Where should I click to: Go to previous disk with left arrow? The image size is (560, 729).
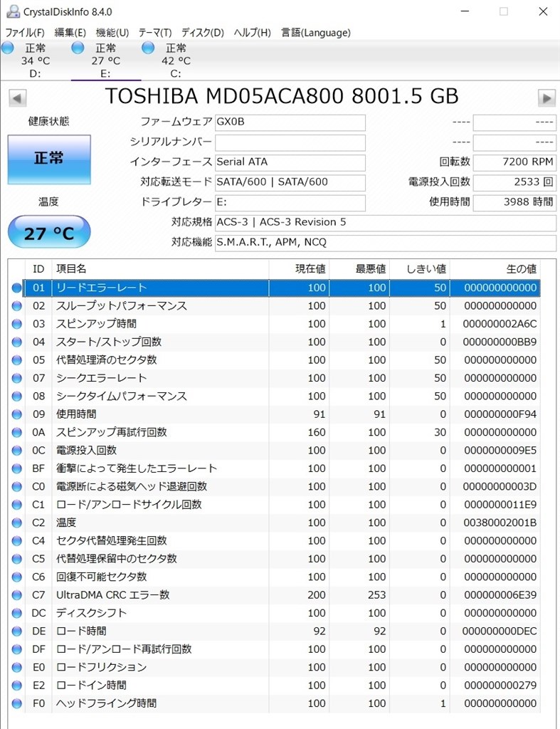(18, 98)
